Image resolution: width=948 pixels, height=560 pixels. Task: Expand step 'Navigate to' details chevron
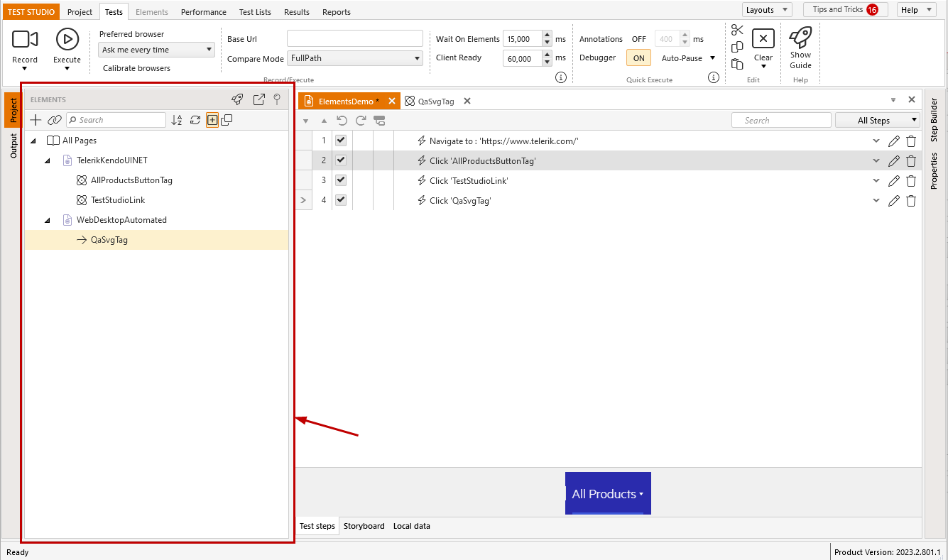pyautogui.click(x=876, y=141)
